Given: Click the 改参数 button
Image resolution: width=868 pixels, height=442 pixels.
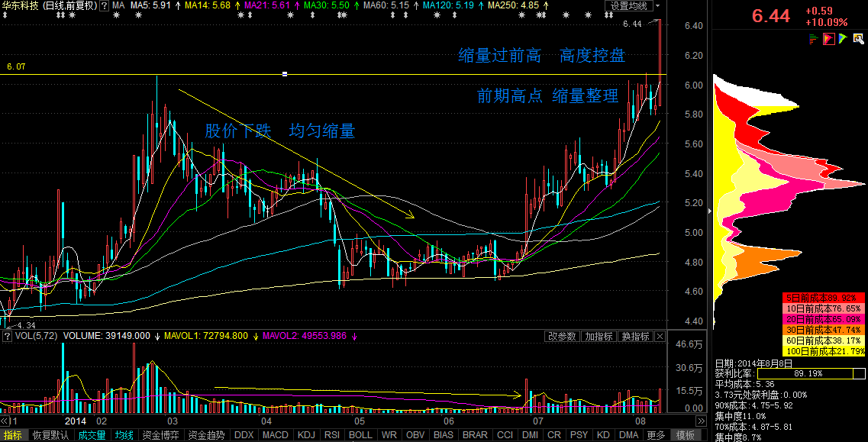Looking at the screenshot, I should [562, 337].
